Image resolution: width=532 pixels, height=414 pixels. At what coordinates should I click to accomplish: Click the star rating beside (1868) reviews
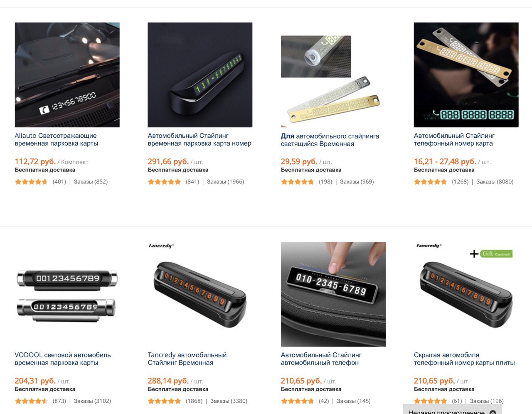pyautogui.click(x=164, y=401)
